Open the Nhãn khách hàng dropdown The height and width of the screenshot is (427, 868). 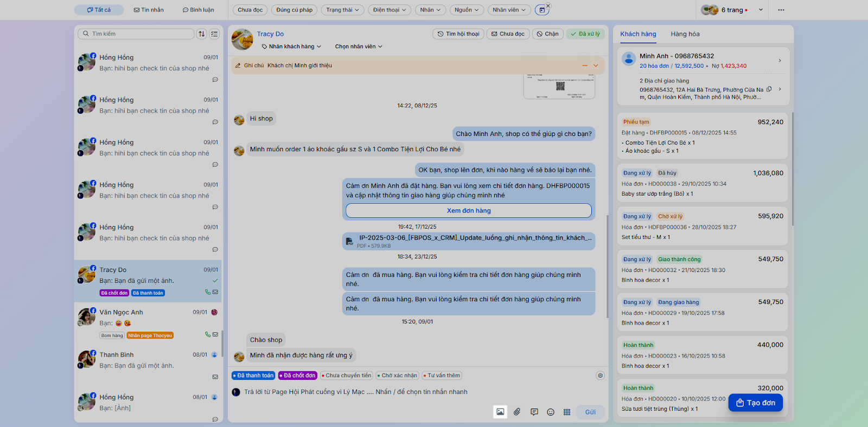pos(291,47)
